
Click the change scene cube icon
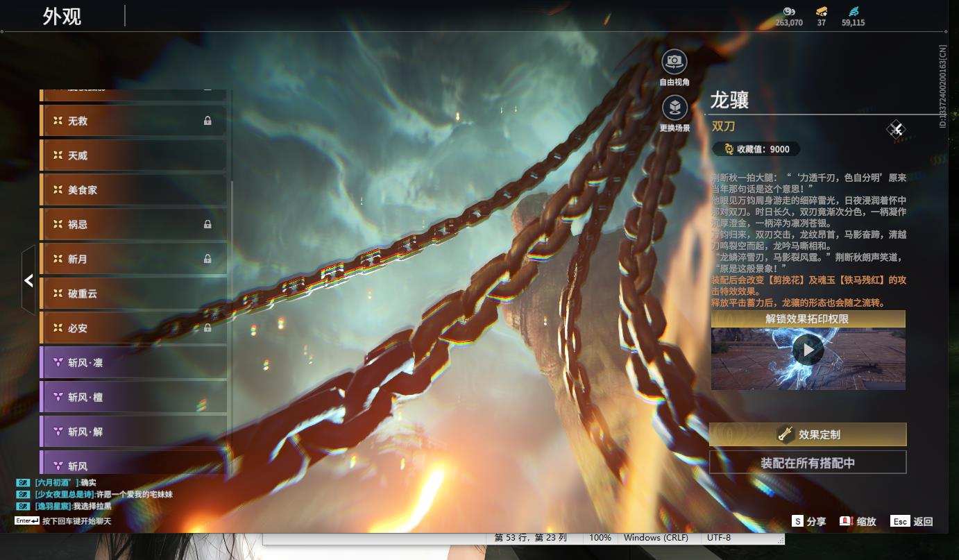point(674,108)
